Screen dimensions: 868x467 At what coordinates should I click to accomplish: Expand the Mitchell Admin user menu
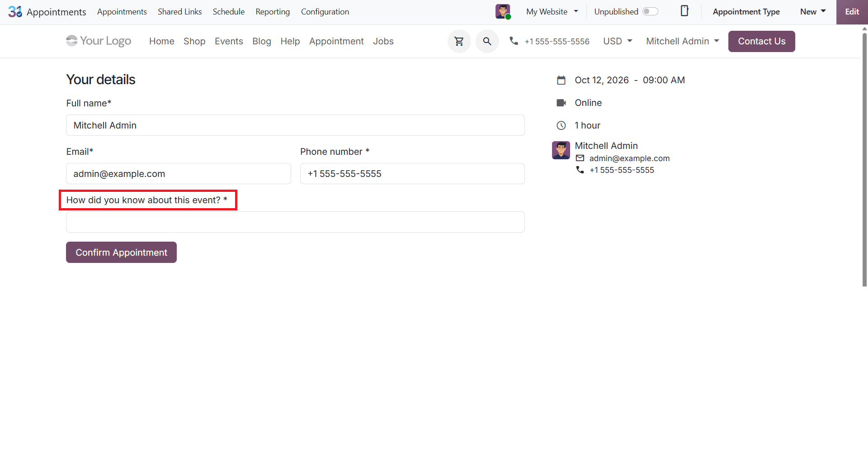(683, 41)
